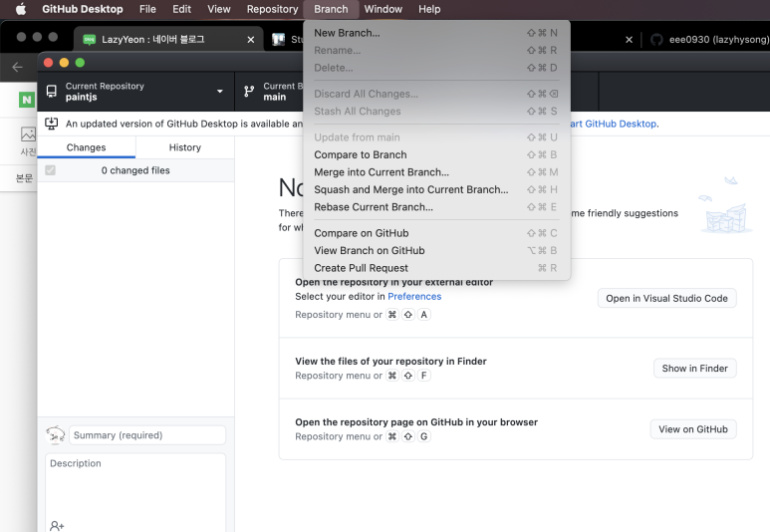Click the commit author avatar
770x532 pixels.
(56, 434)
